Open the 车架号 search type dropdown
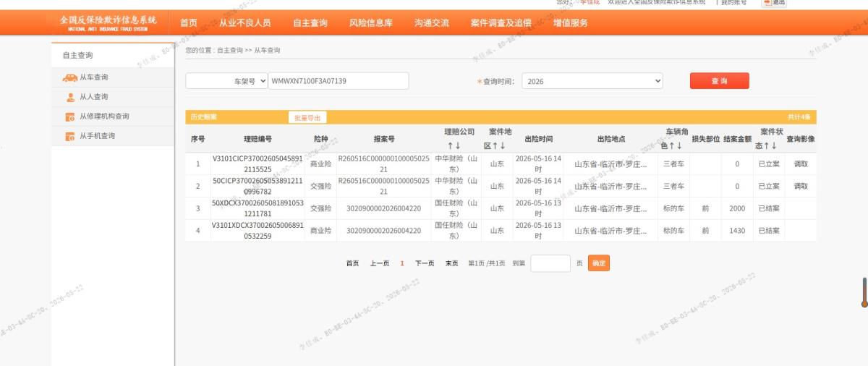868x366 pixels. point(226,81)
